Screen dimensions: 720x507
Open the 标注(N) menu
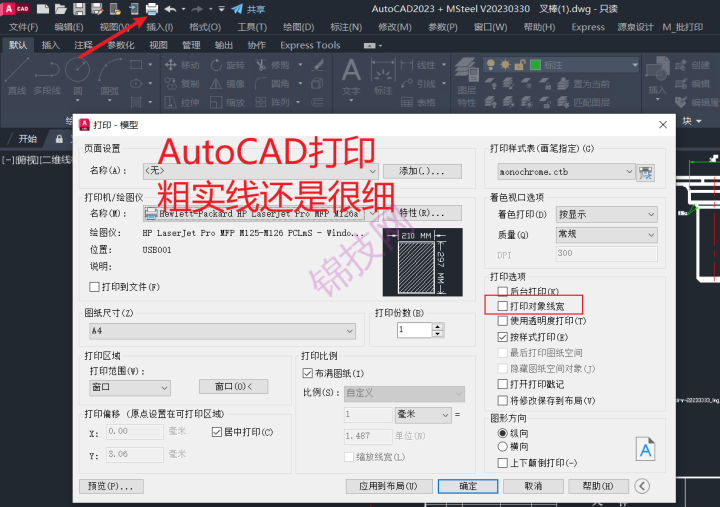point(346,27)
